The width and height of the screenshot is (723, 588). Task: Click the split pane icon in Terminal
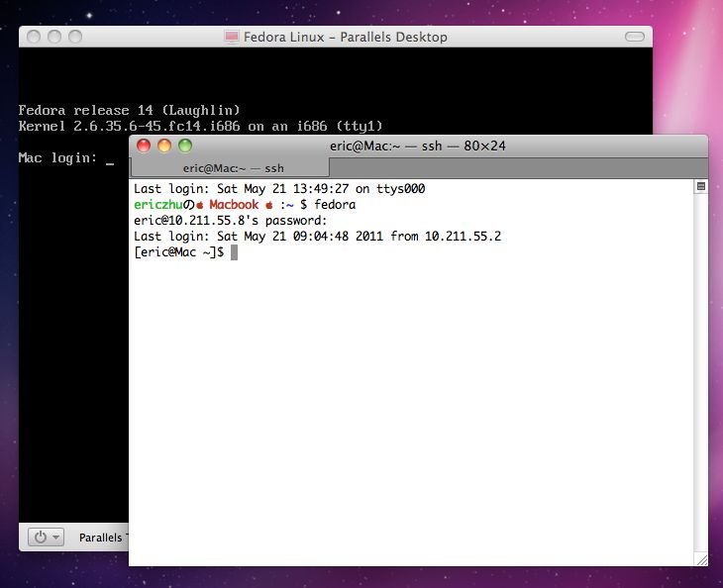click(700, 186)
